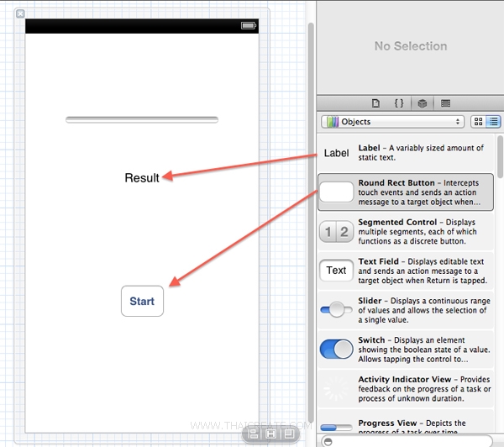Click the library search filter field
The image size is (504, 447).
[x=407, y=441]
